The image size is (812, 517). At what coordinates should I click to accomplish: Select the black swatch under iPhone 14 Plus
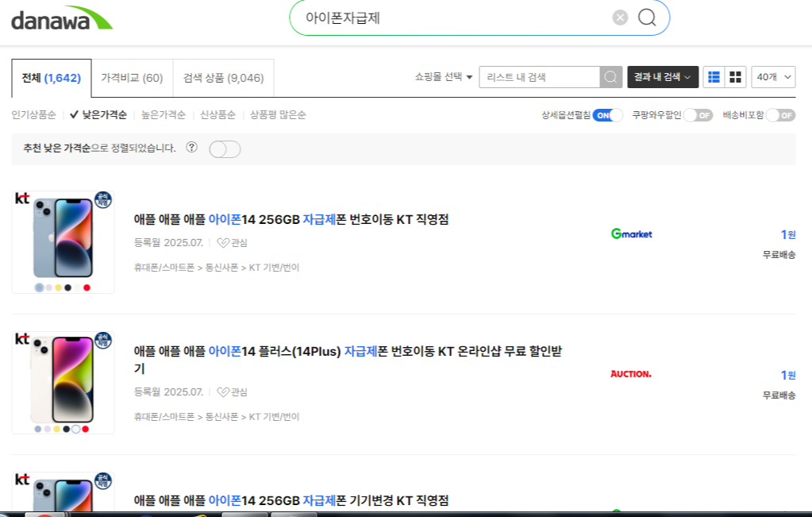(67, 429)
